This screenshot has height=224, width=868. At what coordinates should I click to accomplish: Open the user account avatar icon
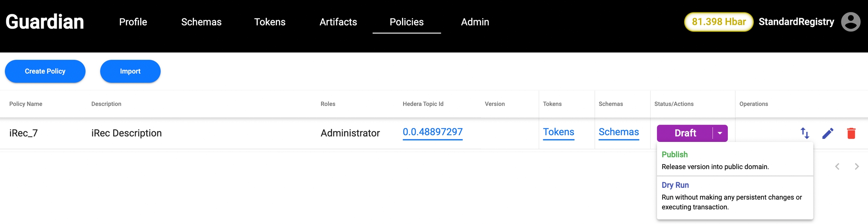tap(851, 22)
